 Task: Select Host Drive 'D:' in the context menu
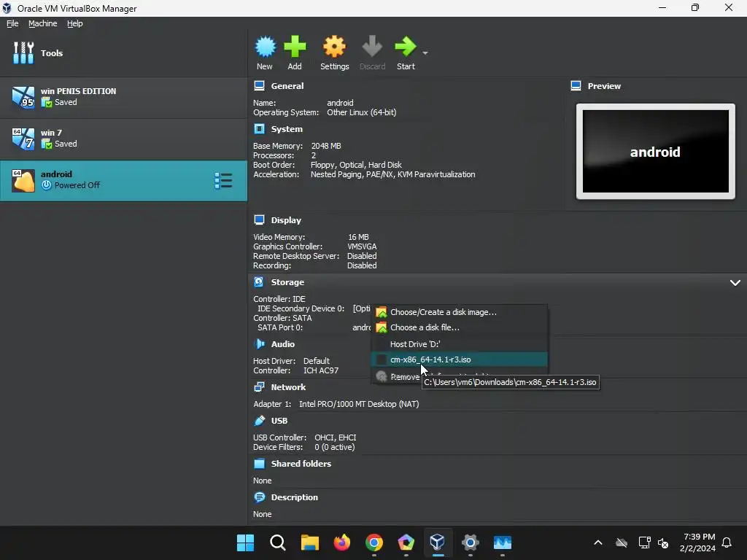pyautogui.click(x=460, y=344)
